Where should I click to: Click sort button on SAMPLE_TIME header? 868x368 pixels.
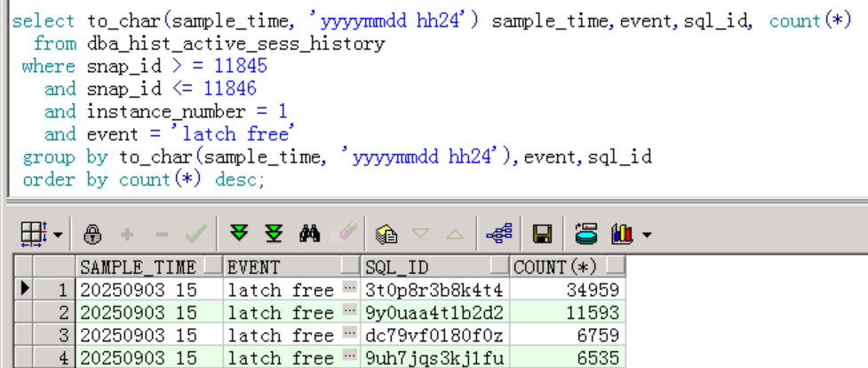click(x=213, y=266)
